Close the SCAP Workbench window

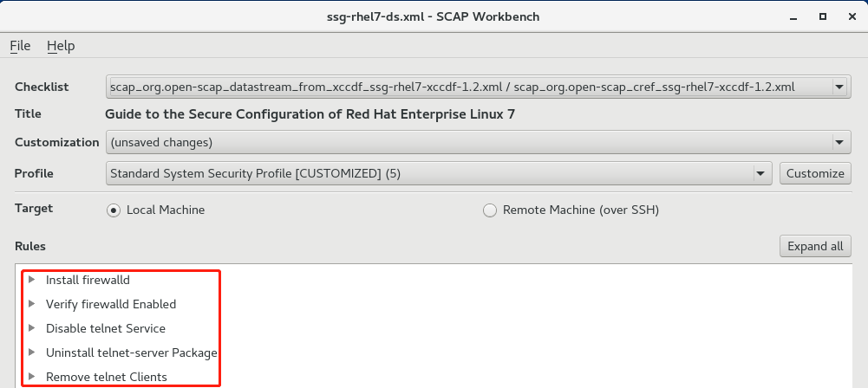852,16
